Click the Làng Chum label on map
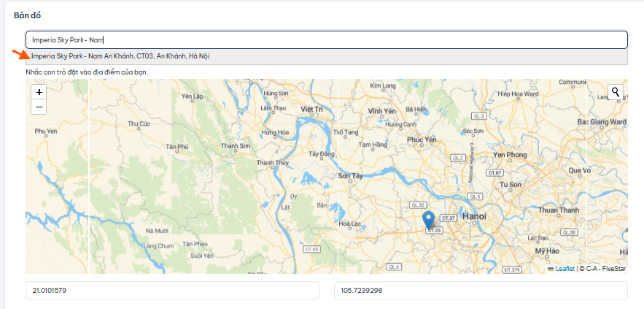 click(x=158, y=246)
